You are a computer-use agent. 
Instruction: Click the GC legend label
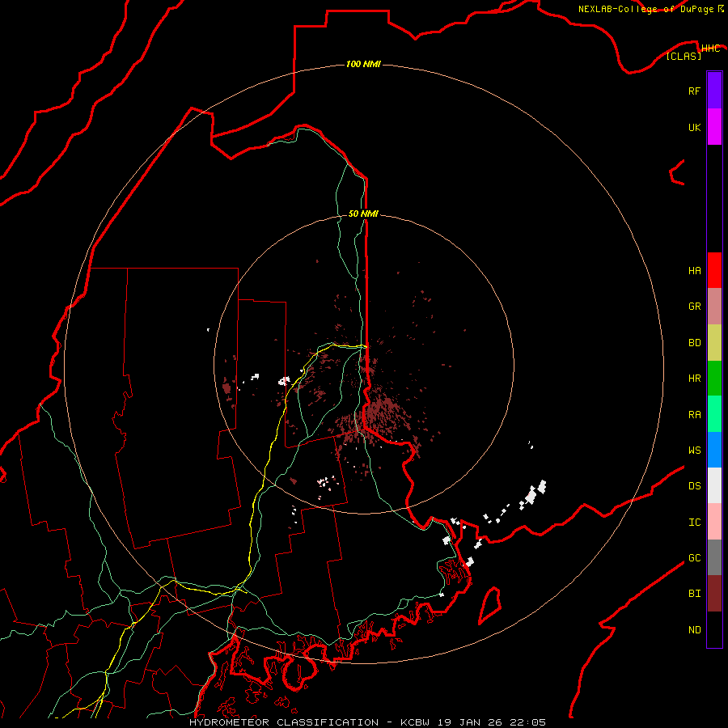(694, 558)
